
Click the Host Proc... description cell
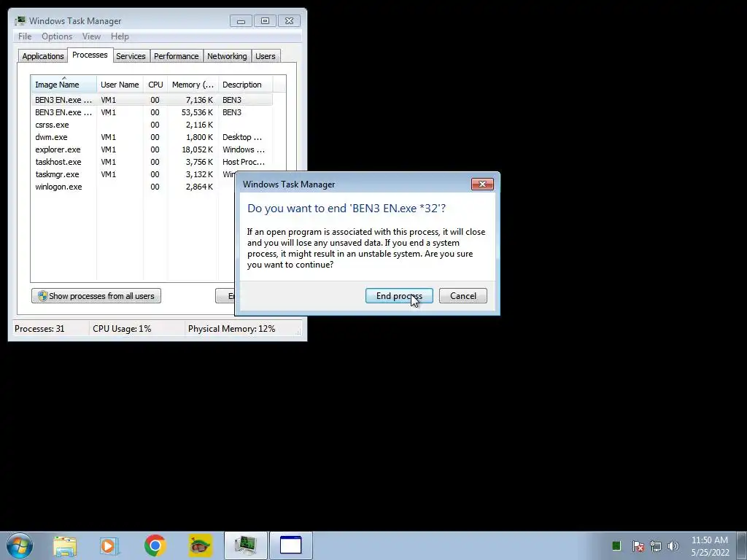click(244, 162)
